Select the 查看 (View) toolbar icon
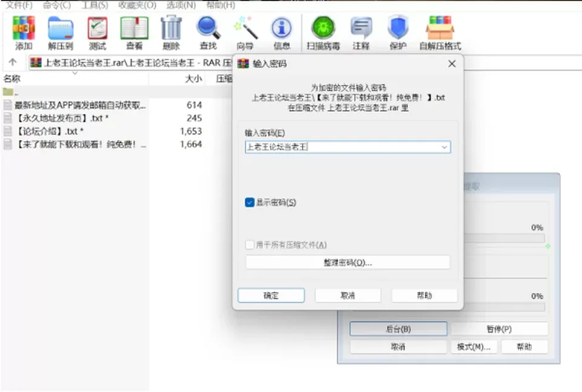 coord(134,33)
